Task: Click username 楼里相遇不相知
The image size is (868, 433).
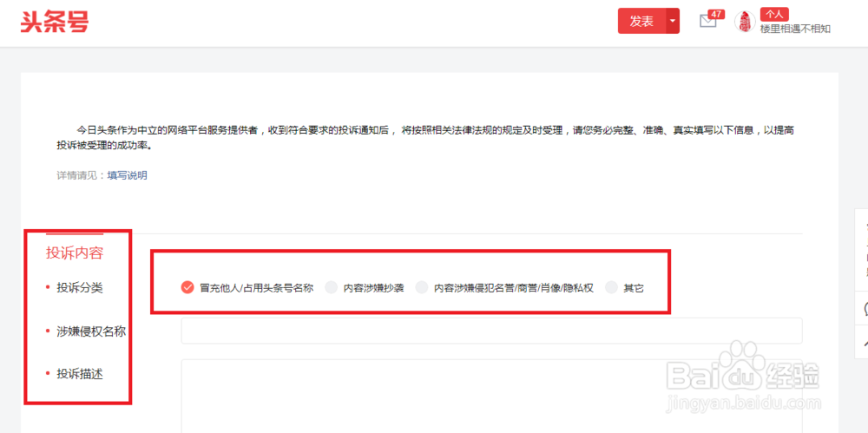Action: [x=795, y=29]
